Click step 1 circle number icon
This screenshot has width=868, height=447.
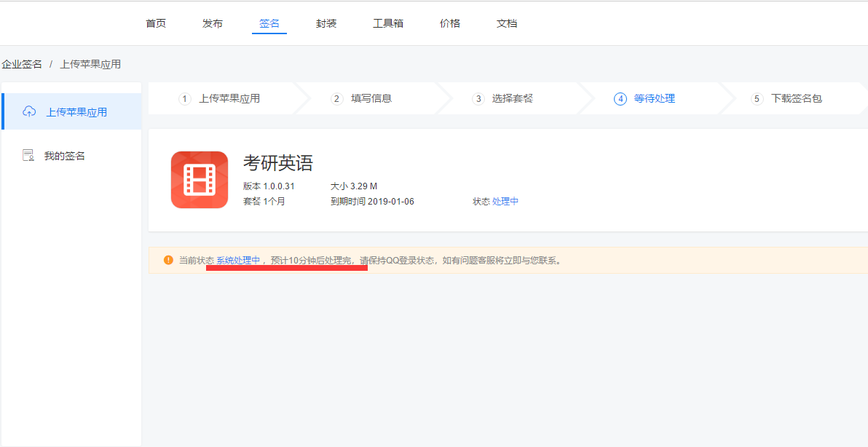pyautogui.click(x=185, y=98)
